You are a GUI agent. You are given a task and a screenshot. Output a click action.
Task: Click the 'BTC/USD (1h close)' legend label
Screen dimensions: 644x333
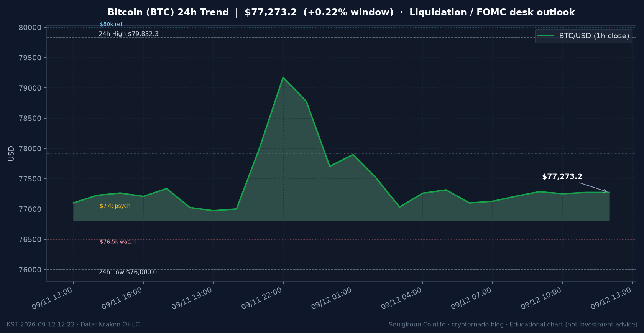point(594,36)
